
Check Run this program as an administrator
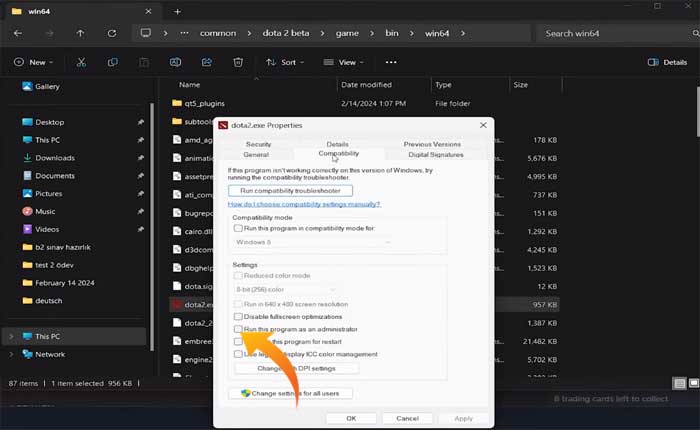pyautogui.click(x=238, y=329)
